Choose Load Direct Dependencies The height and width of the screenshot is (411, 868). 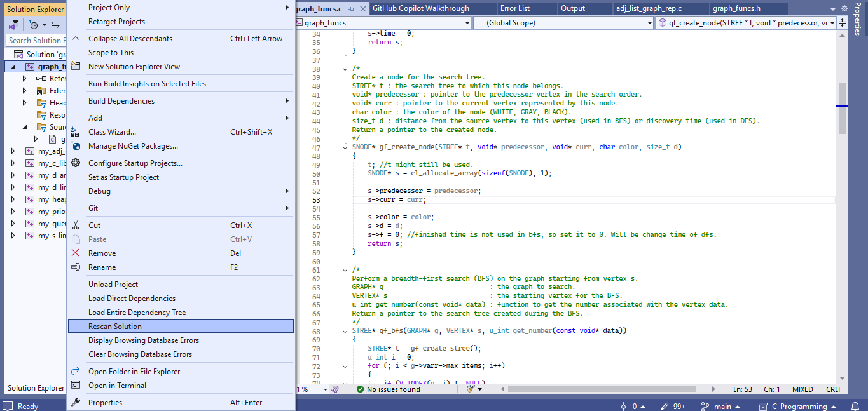pos(181,299)
